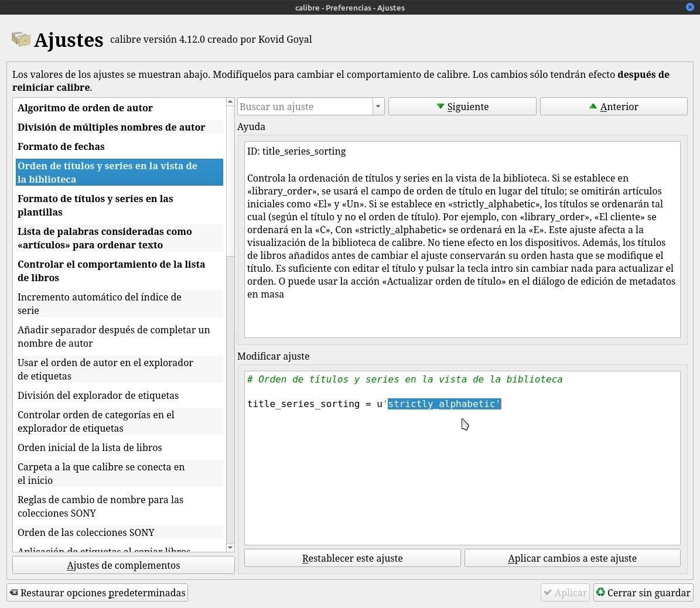
Task: Click scroll-up arrow of settings list
Action: click(230, 102)
